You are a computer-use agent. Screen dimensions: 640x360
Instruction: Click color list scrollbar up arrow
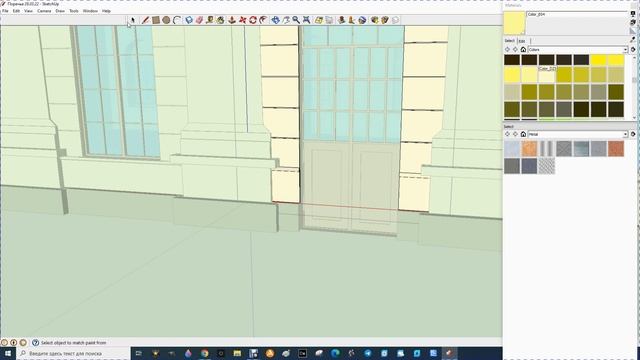click(634, 58)
